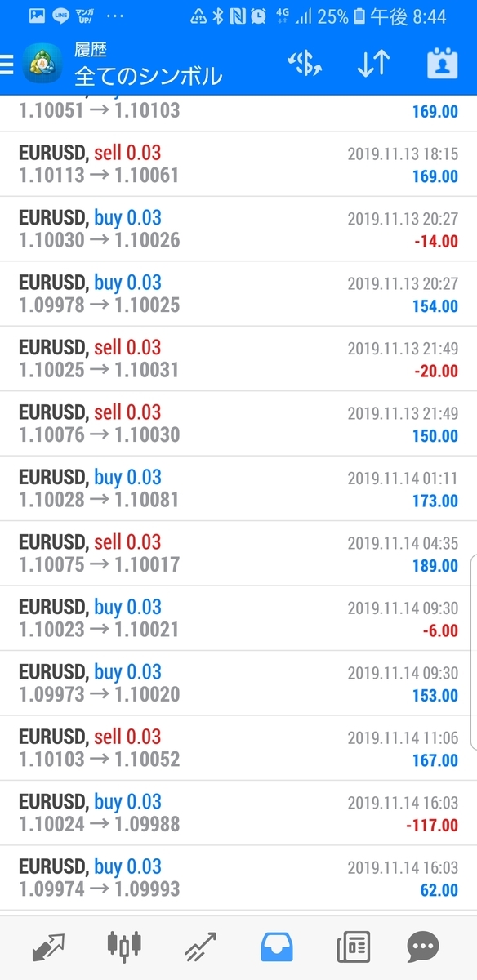Open the Trade tab trend arrow icon

click(199, 947)
